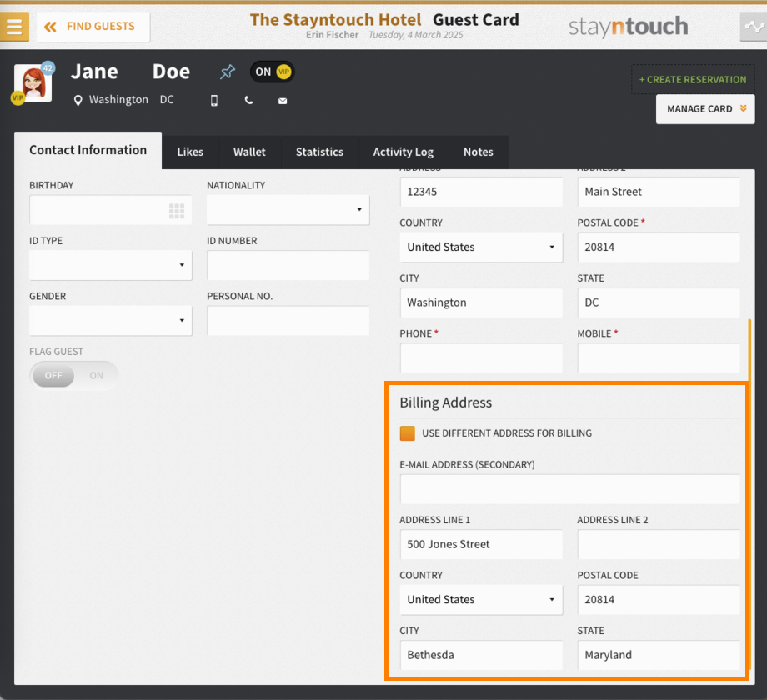Click Create Reservation button
767x700 pixels.
click(x=693, y=79)
